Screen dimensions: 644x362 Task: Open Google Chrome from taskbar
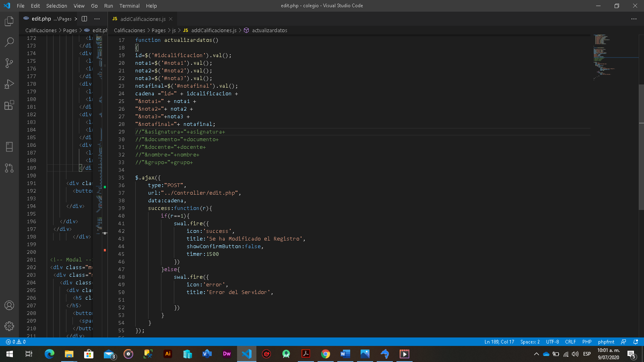click(x=326, y=354)
